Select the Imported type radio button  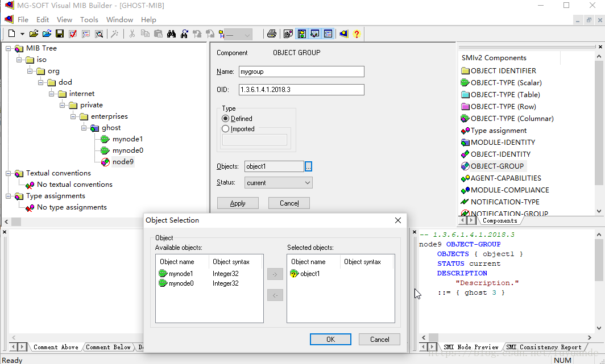tap(226, 129)
